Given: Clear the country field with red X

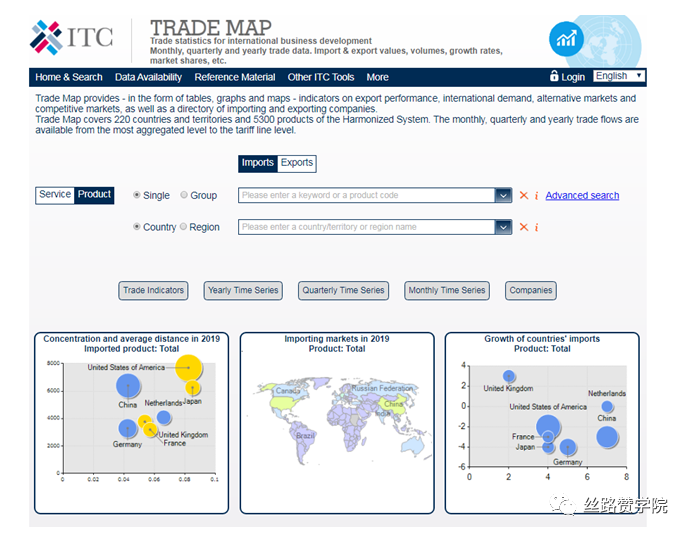Looking at the screenshot, I should pos(524,227).
